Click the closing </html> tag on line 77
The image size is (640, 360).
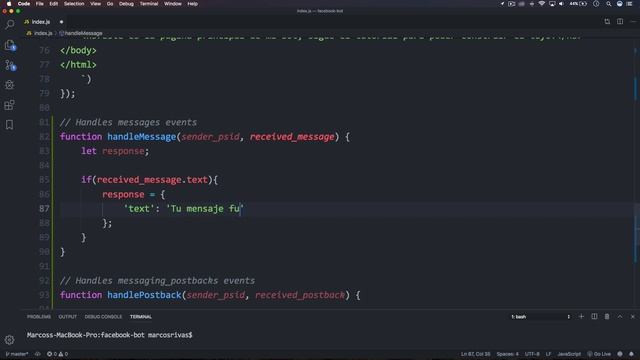[x=78, y=64]
